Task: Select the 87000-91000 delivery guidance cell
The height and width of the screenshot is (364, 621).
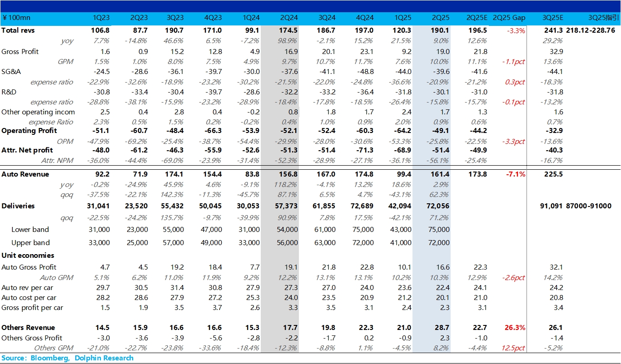Action: (589, 206)
